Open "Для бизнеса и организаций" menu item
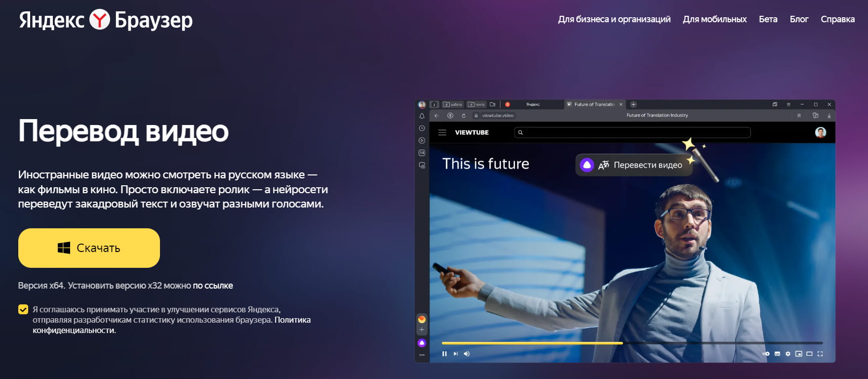This screenshot has height=379, width=868. point(614,19)
